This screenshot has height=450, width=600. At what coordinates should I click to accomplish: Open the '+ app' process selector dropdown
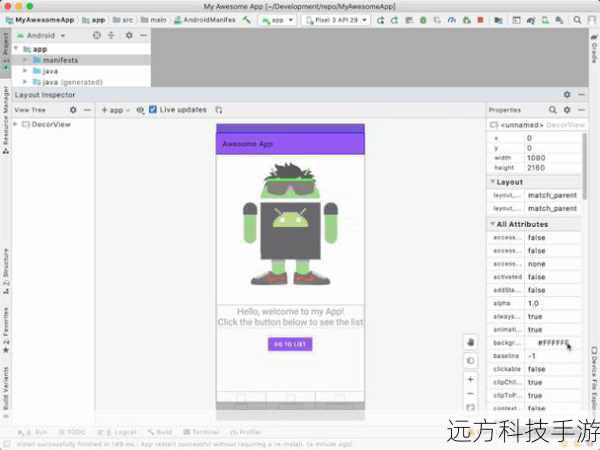coord(116,110)
